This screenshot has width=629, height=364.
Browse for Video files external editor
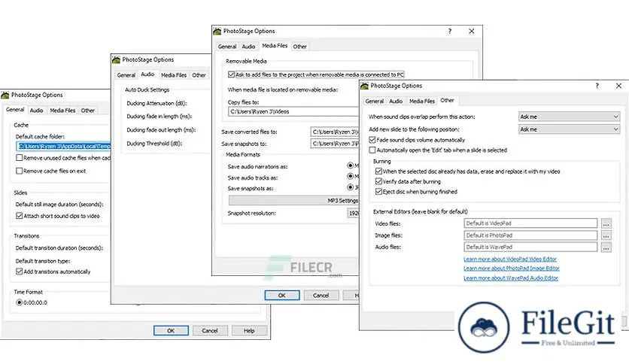(606, 223)
